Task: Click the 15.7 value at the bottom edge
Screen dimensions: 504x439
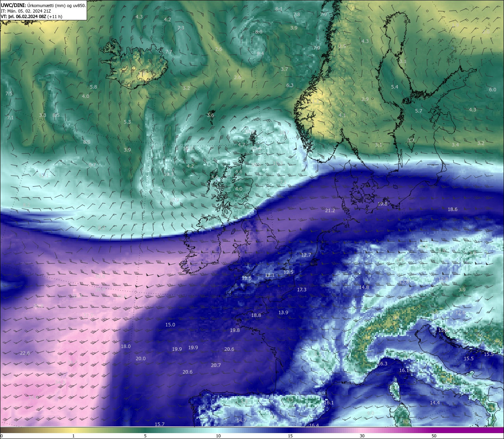Action: (159, 424)
